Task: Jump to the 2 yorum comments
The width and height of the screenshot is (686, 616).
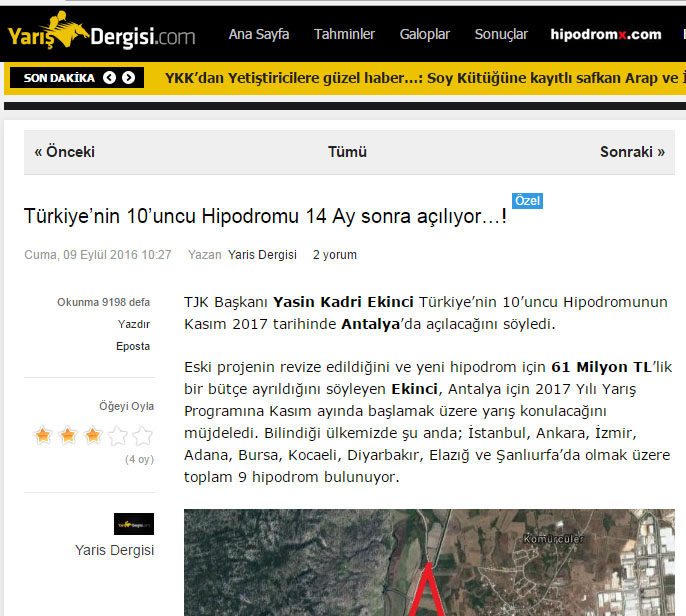Action: tap(335, 255)
